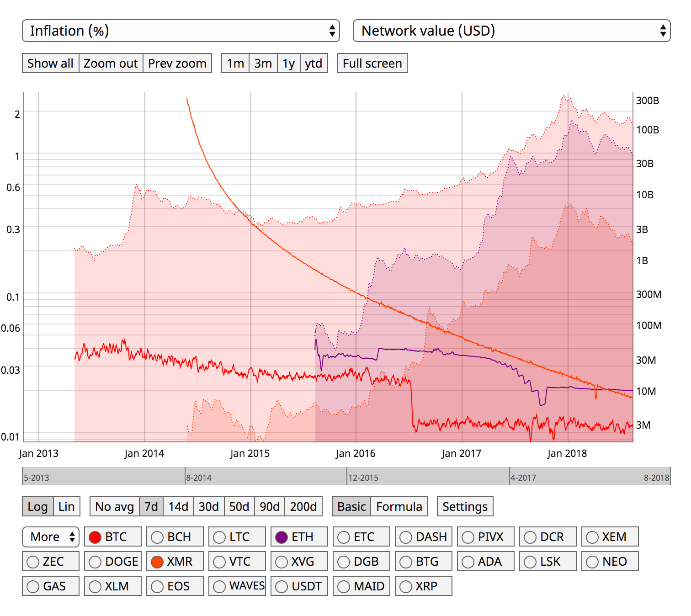Toggle the BCH coin series
Screen dimensions: 691x616
(175, 536)
